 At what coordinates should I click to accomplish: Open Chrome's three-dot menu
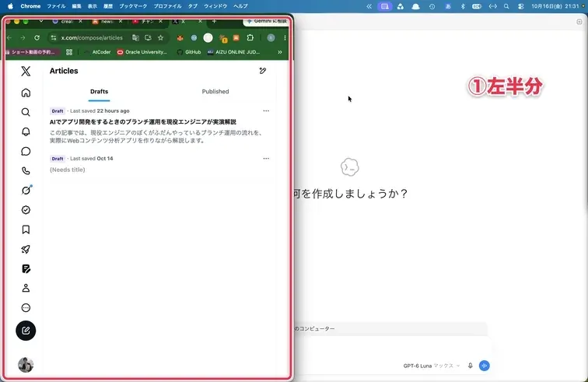(285, 37)
